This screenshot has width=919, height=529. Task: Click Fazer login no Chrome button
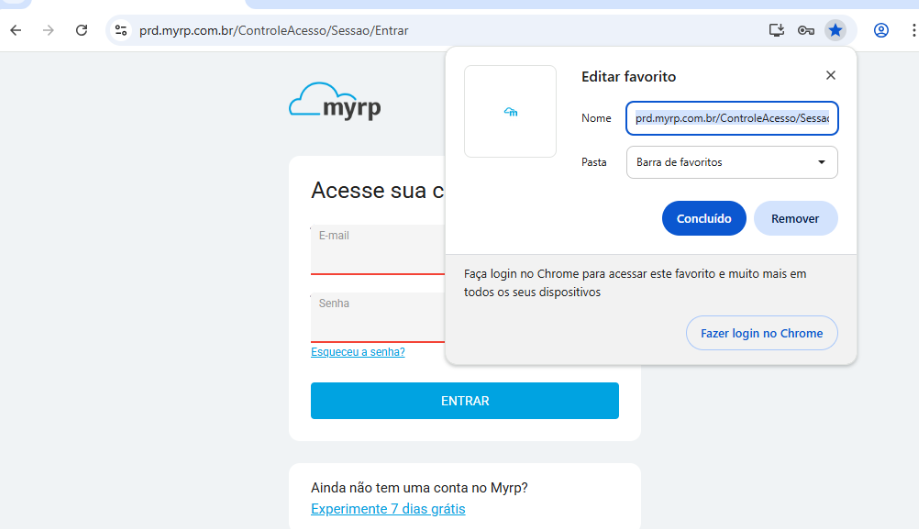[x=761, y=333]
